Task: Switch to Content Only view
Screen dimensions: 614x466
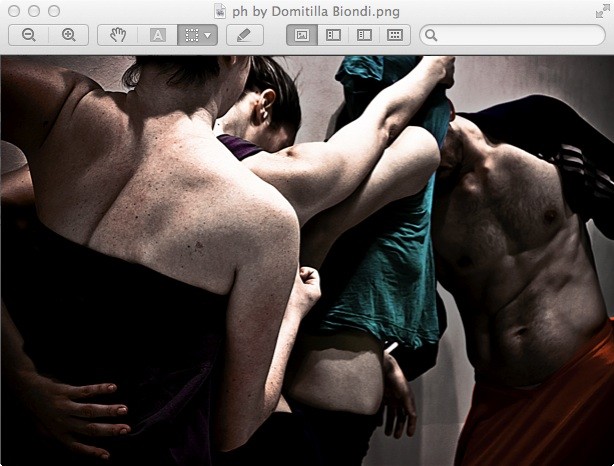Action: pyautogui.click(x=302, y=35)
